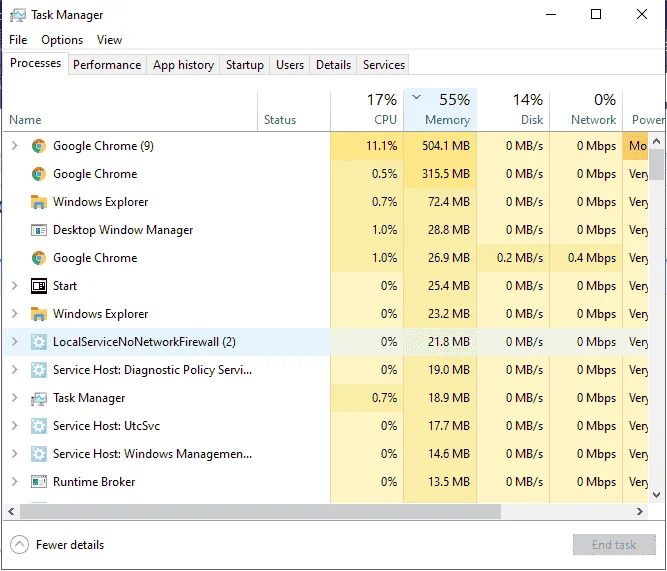Click the 504.1 MB memory value

446,146
